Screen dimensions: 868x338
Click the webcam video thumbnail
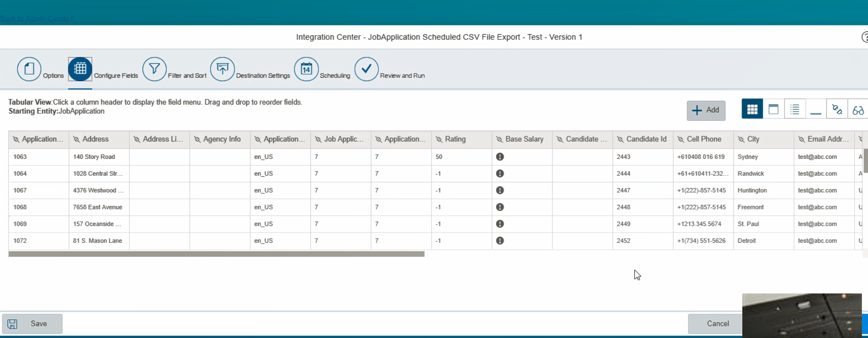click(802, 315)
